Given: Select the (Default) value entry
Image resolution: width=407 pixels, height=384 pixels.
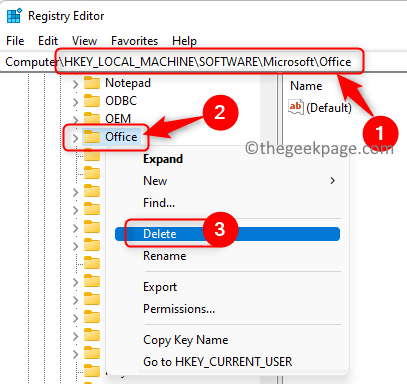Looking at the screenshot, I should click(329, 108).
